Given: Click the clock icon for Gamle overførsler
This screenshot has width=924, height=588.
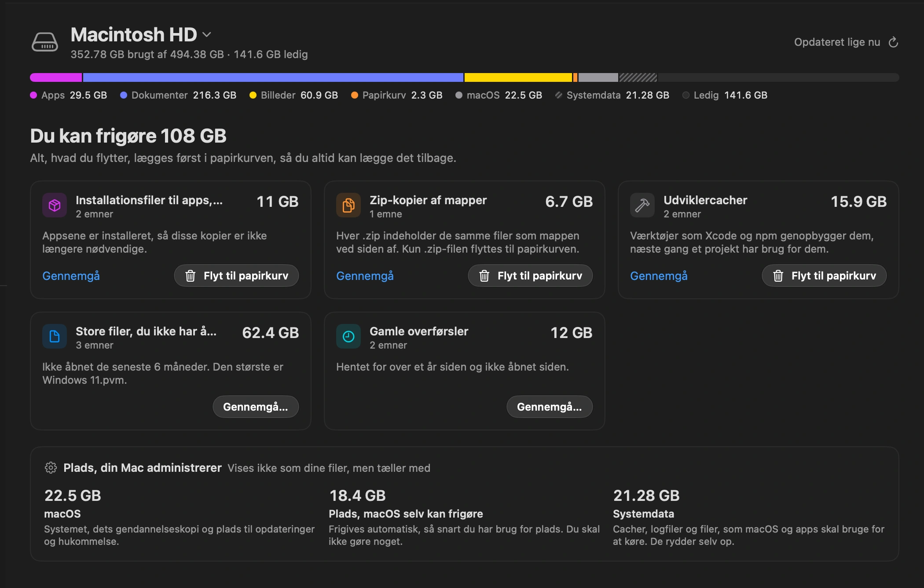Looking at the screenshot, I should pos(348,336).
